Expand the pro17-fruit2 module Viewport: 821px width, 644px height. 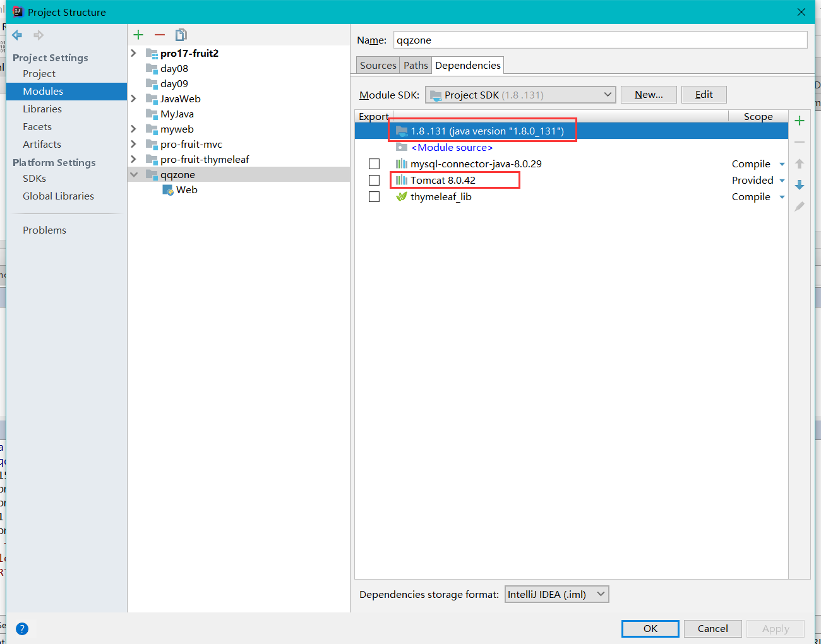point(134,53)
